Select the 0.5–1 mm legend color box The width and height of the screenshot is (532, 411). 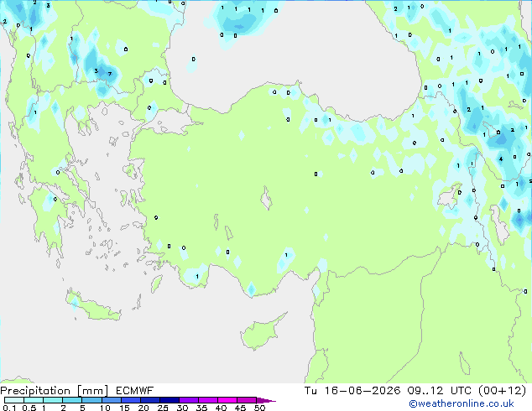[x=34, y=400]
